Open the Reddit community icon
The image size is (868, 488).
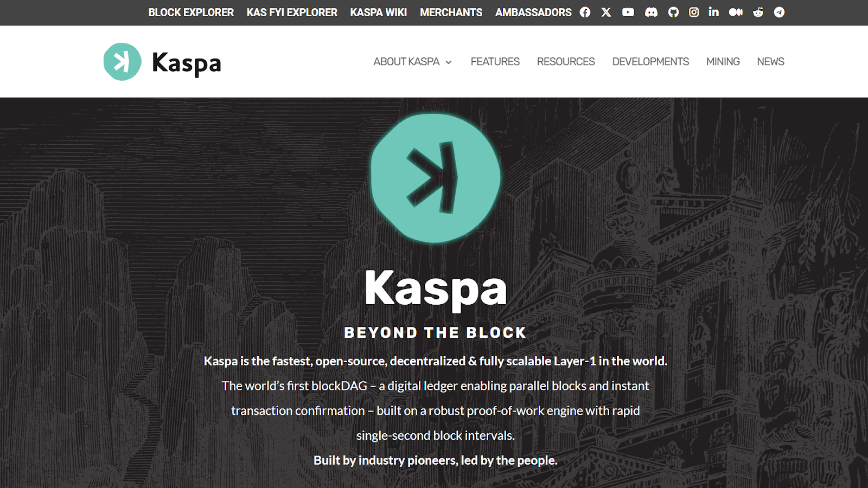[x=758, y=12]
